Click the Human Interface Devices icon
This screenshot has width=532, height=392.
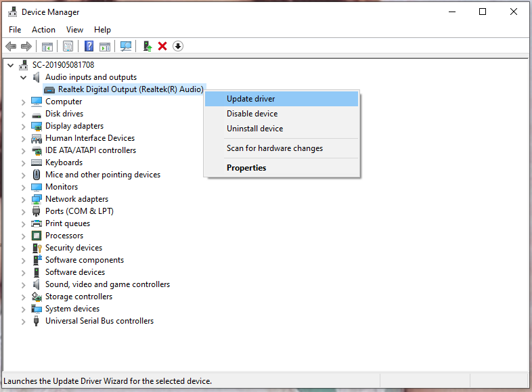pos(37,138)
